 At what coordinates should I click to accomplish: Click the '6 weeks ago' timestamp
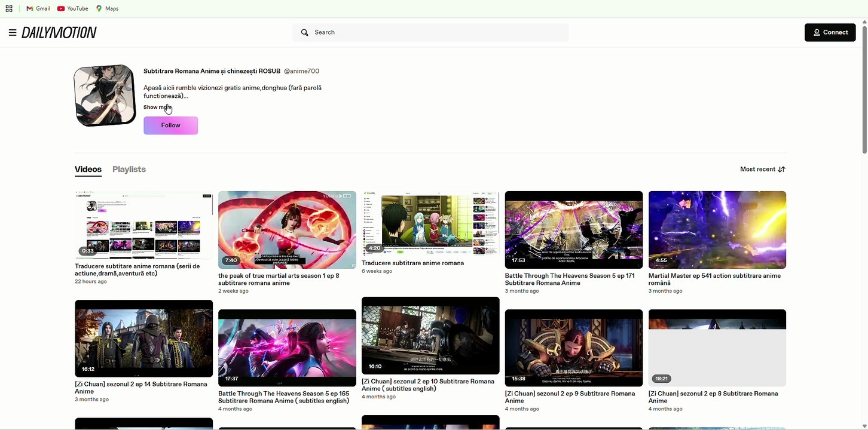coord(377,271)
